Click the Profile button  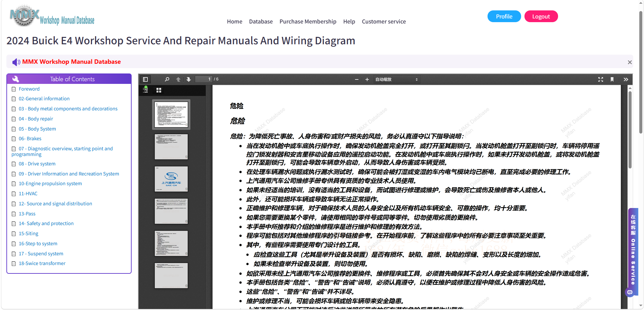click(504, 16)
